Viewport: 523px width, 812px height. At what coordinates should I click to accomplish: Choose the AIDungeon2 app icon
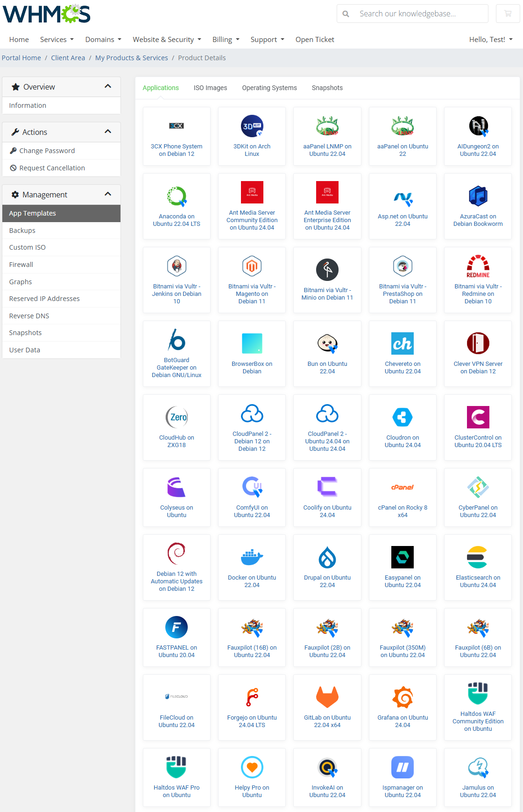(478, 126)
